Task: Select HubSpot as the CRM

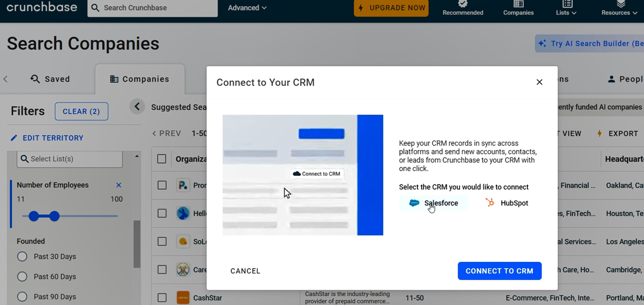Action: [507, 203]
